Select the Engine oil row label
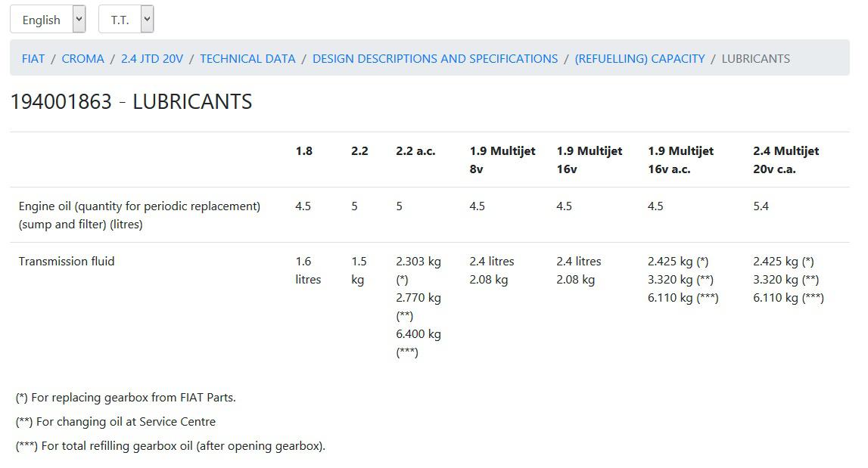Image resolution: width=868 pixels, height=468 pixels. pyautogui.click(x=139, y=215)
